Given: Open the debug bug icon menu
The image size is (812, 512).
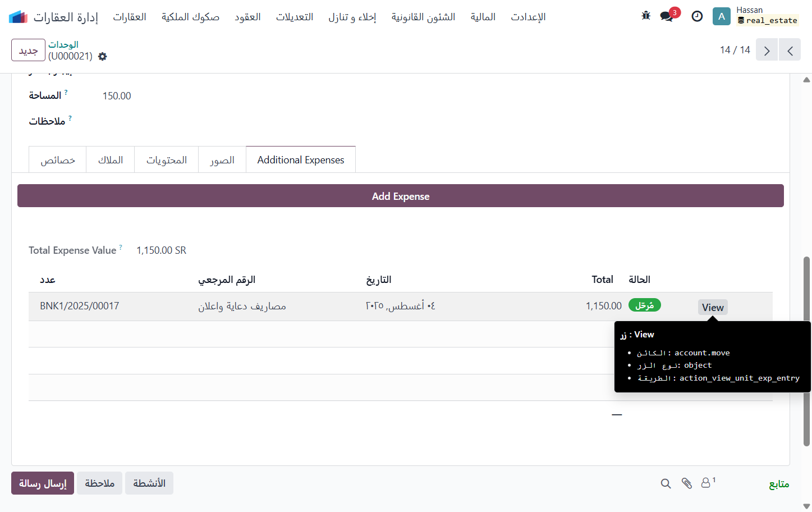Looking at the screenshot, I should pos(646,16).
